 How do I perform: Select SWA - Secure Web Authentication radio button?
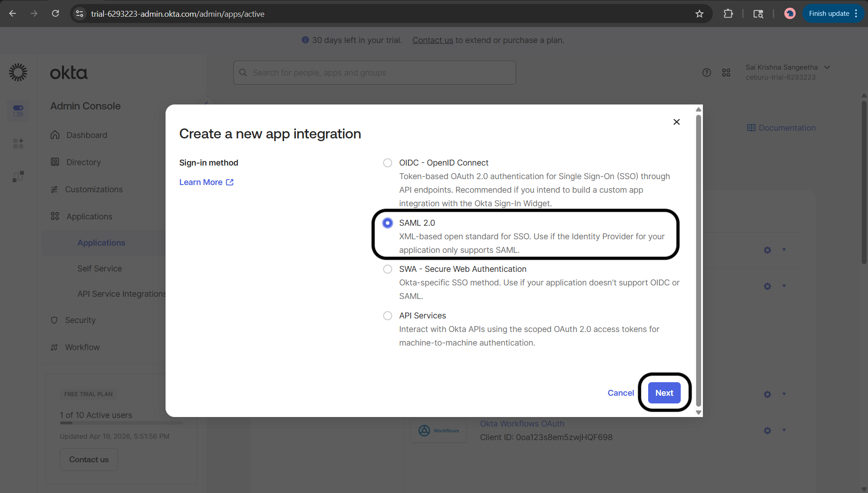pyautogui.click(x=388, y=269)
